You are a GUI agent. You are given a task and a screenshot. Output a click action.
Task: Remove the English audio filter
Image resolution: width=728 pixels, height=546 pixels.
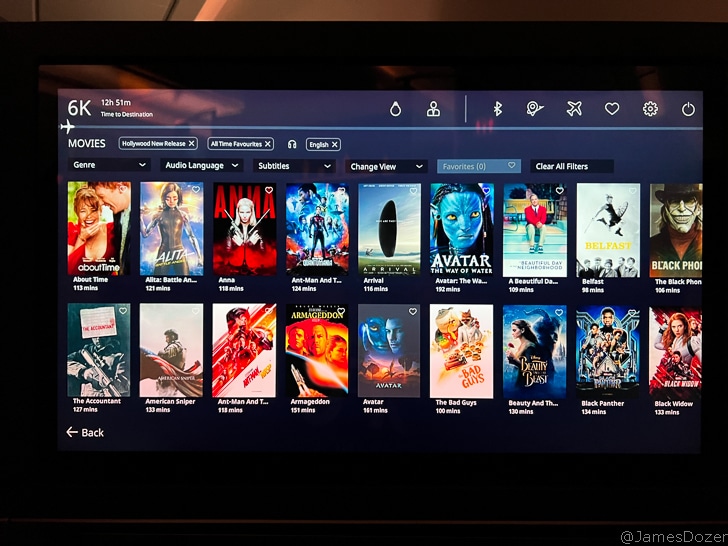(x=334, y=144)
